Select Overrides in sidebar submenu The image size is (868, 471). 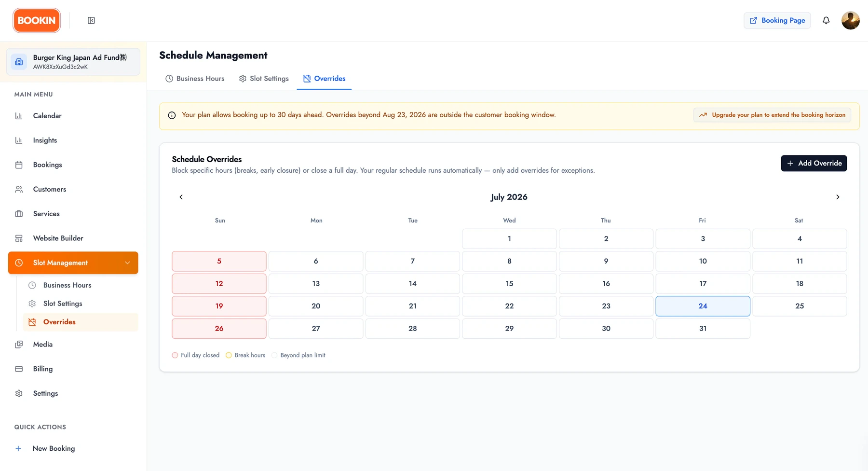pyautogui.click(x=81, y=322)
